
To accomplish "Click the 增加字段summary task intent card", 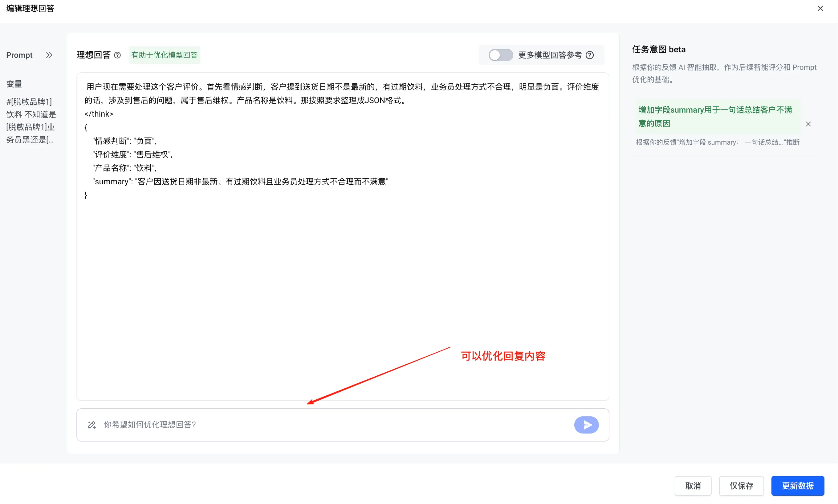I will (715, 117).
